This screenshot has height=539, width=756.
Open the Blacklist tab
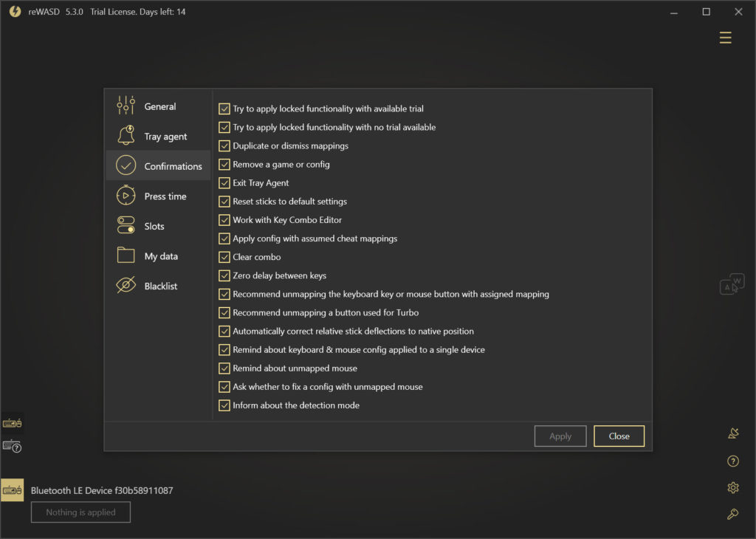[158, 286]
